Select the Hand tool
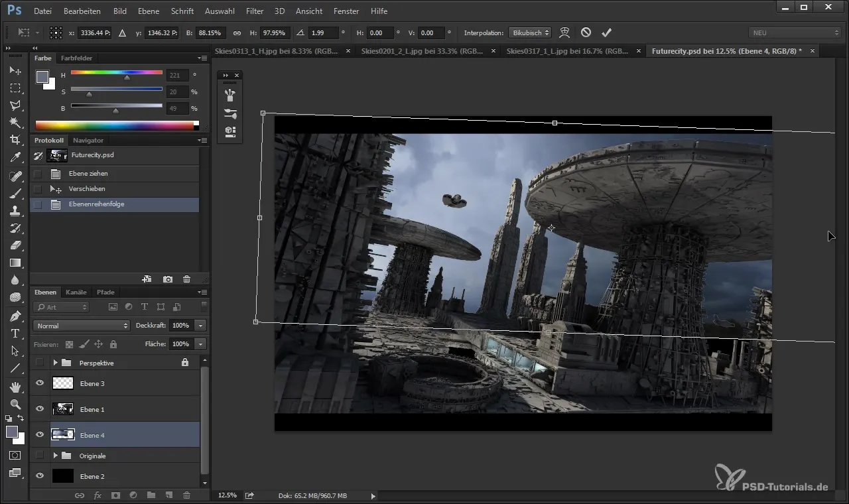 [x=15, y=387]
